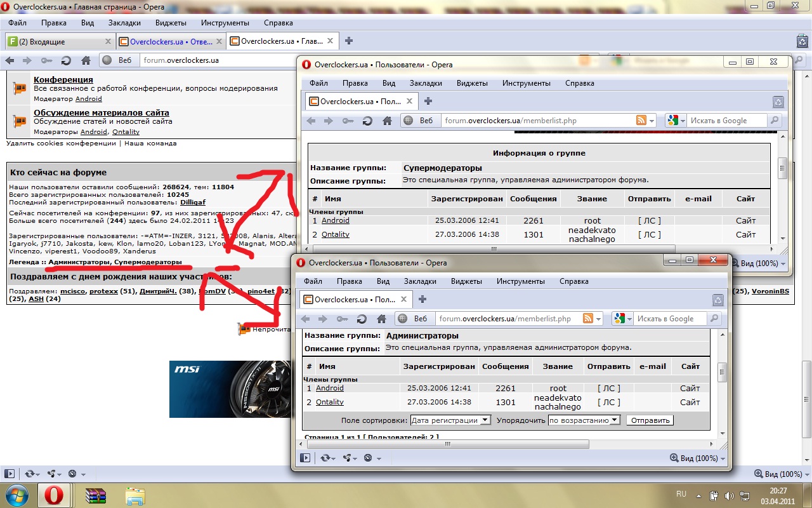Click the wand key icon in Администраторы window
This screenshot has height=508, width=812.
click(343, 319)
